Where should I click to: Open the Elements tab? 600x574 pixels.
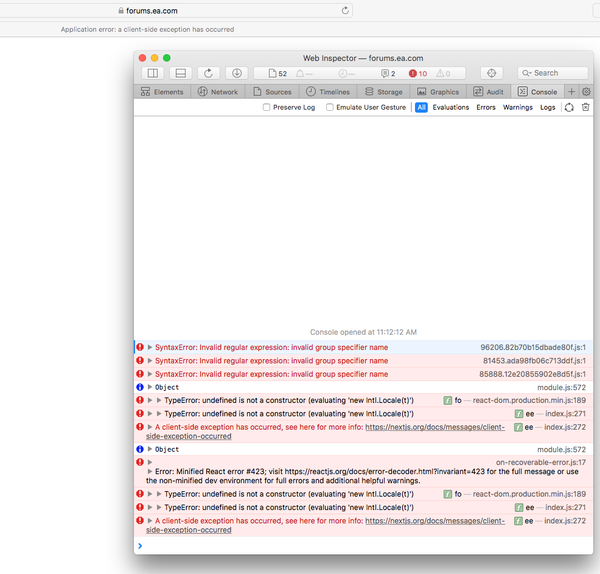pyautogui.click(x=162, y=92)
